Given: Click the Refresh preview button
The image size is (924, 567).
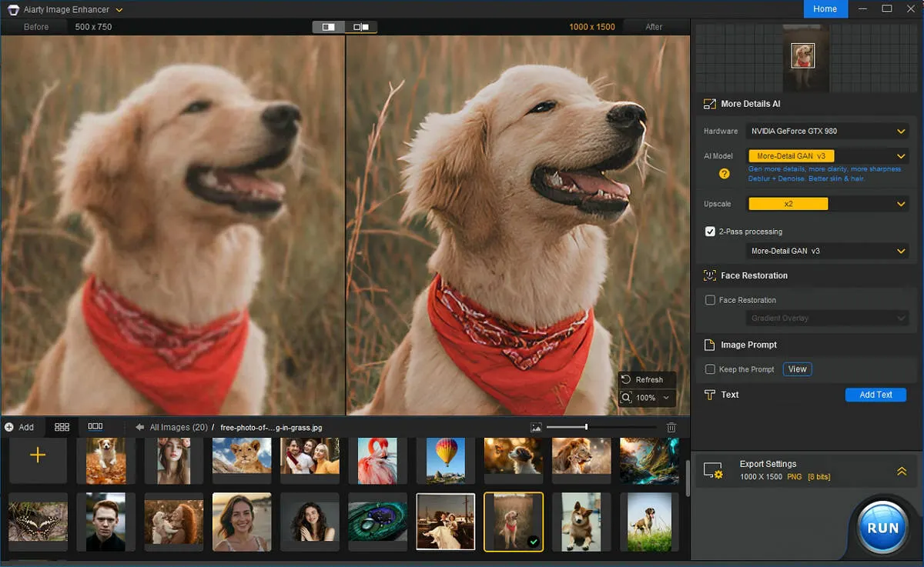Looking at the screenshot, I should click(x=647, y=379).
